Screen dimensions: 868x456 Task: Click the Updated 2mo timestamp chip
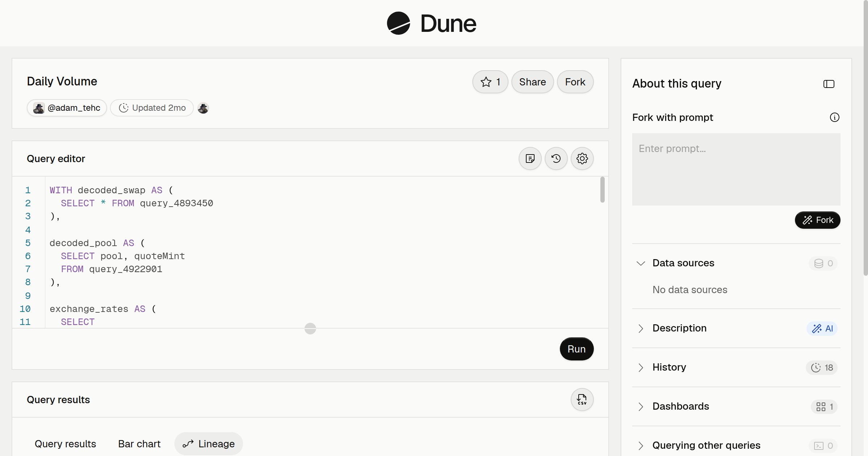coord(152,108)
